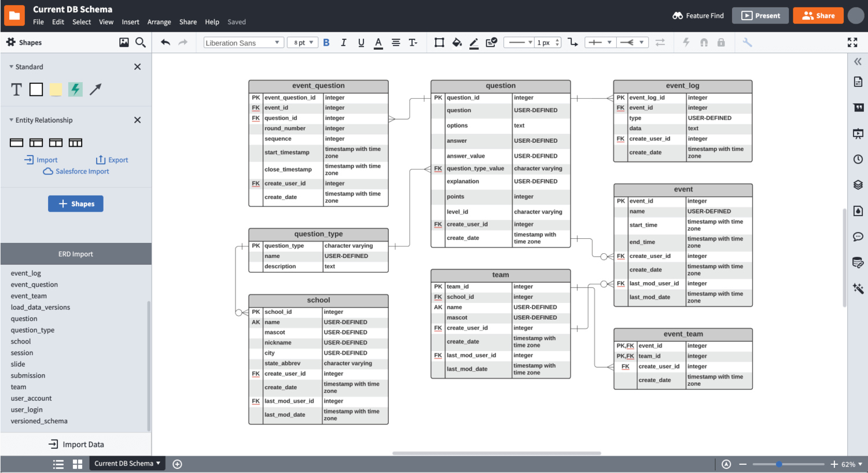Toggle italic text formatting
The height and width of the screenshot is (473, 868).
tap(344, 42)
